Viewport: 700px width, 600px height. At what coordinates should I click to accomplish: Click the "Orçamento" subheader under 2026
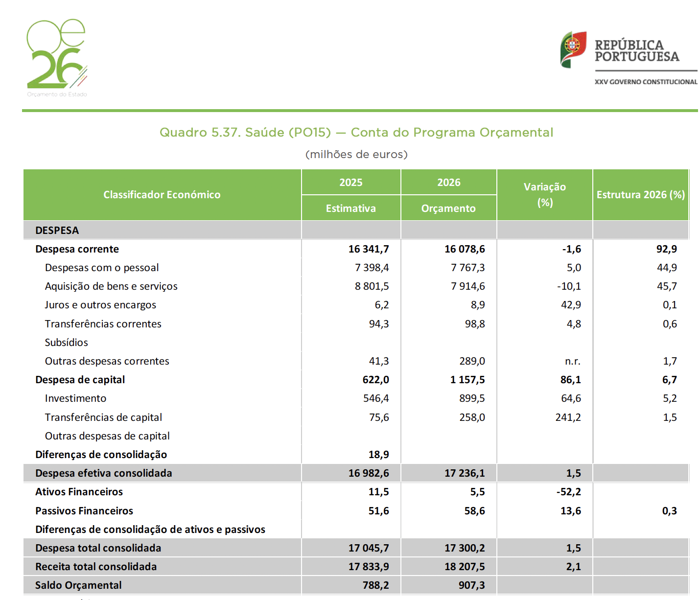pos(448,208)
